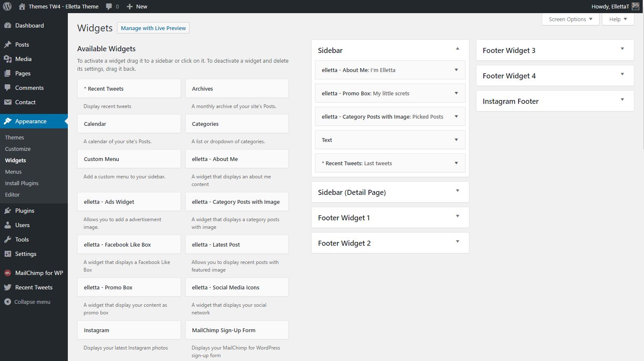Click the Users person icon
The image size is (644, 361).
pyautogui.click(x=8, y=225)
